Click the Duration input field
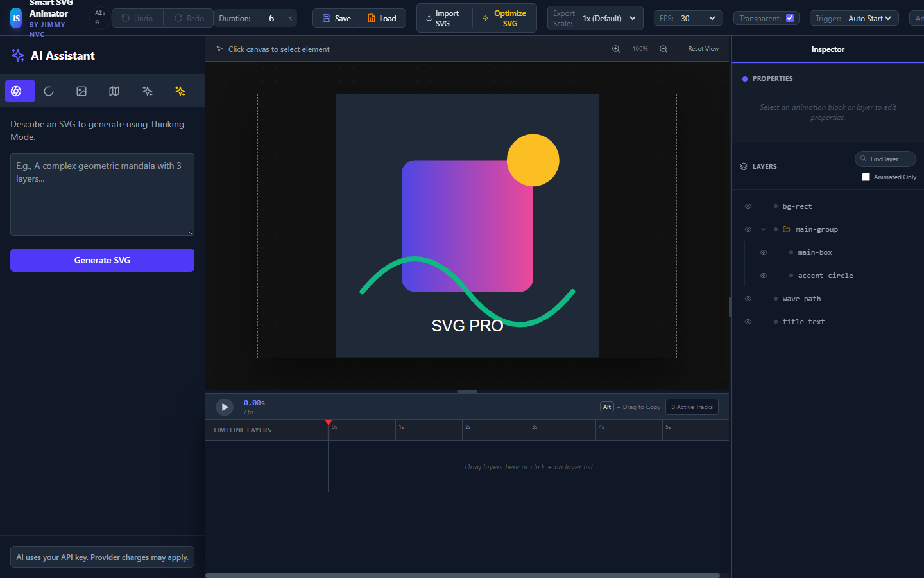The height and width of the screenshot is (578, 924). tap(271, 19)
